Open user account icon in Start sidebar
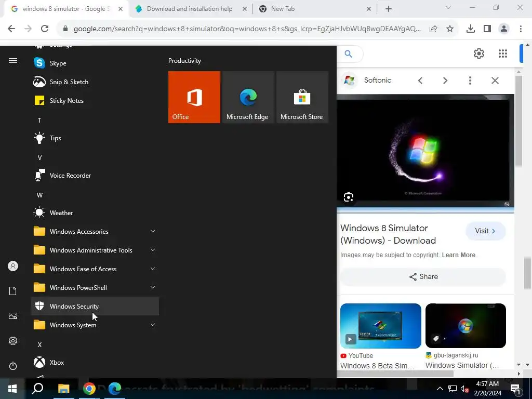Viewport: 532px width, 399px height. [13, 266]
